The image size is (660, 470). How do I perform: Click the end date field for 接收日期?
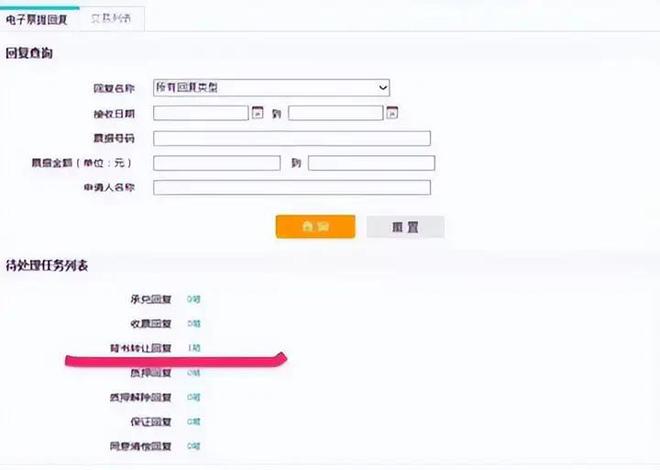click(x=335, y=113)
